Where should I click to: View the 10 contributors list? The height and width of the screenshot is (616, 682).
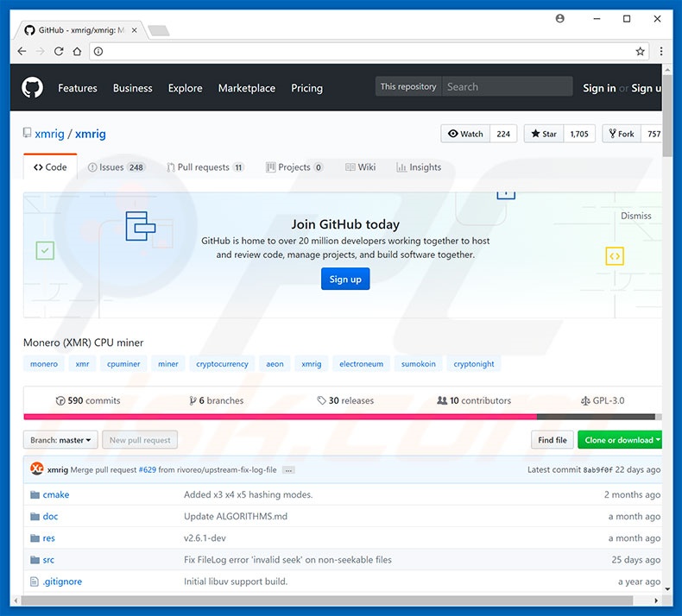474,400
